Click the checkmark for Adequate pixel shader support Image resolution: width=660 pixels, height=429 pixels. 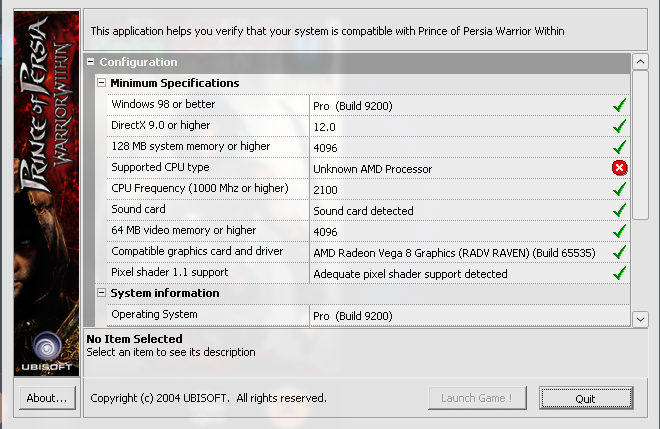(x=620, y=273)
